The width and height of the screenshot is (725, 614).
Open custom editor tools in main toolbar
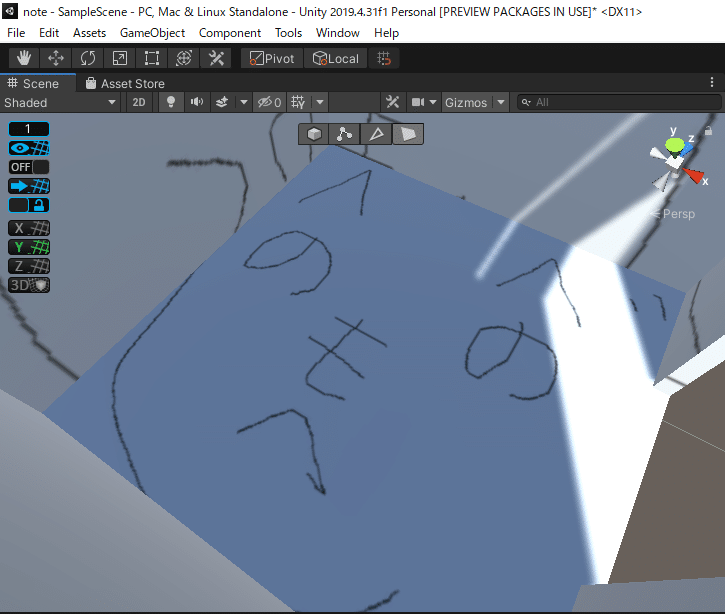point(216,58)
